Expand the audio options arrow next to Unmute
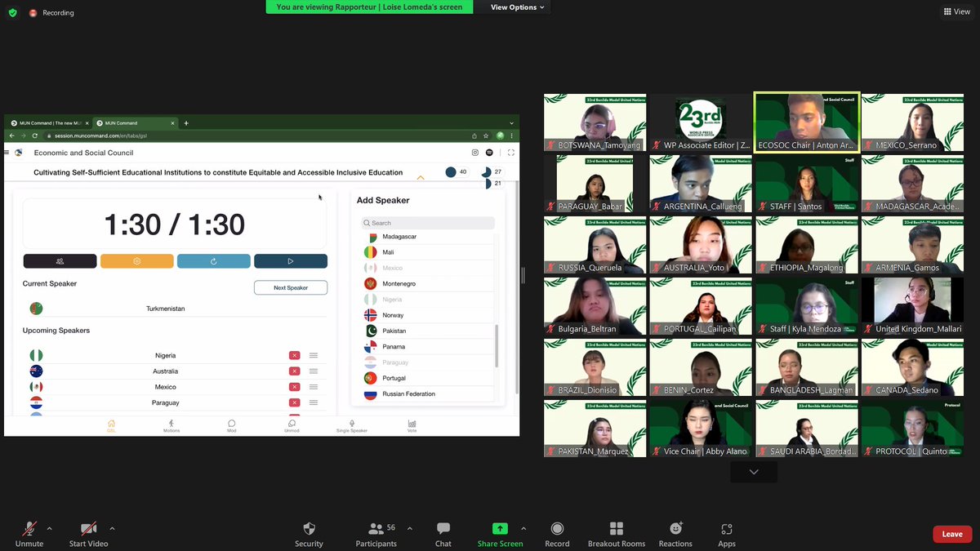 pyautogui.click(x=49, y=528)
